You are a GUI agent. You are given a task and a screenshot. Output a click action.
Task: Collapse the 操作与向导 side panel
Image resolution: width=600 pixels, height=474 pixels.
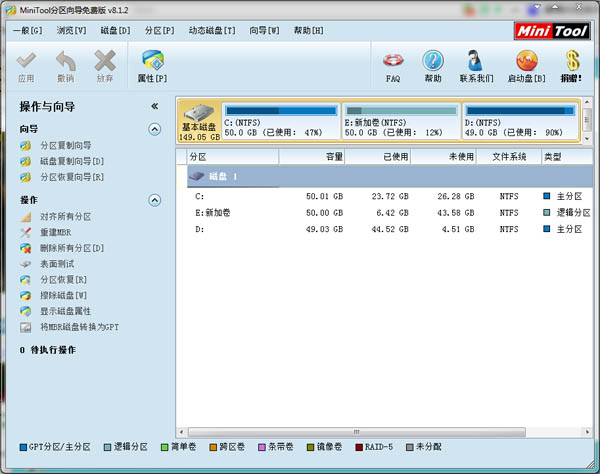tap(155, 106)
